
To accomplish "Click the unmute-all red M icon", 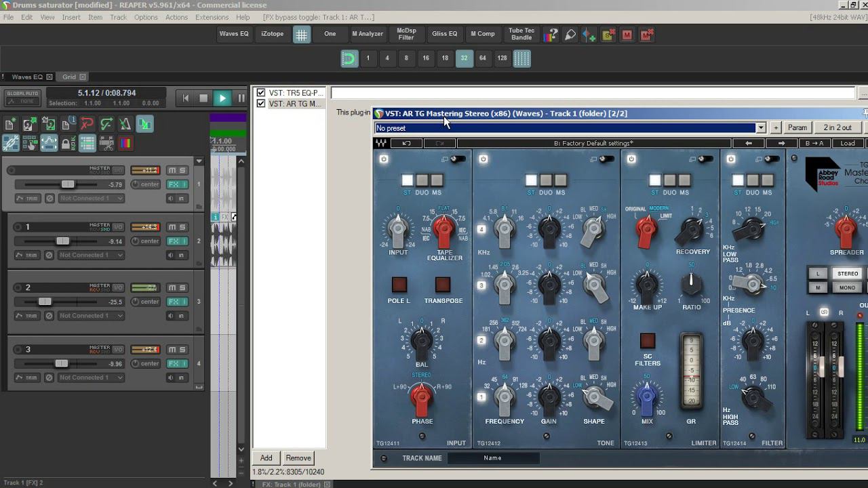I will pyautogui.click(x=646, y=35).
